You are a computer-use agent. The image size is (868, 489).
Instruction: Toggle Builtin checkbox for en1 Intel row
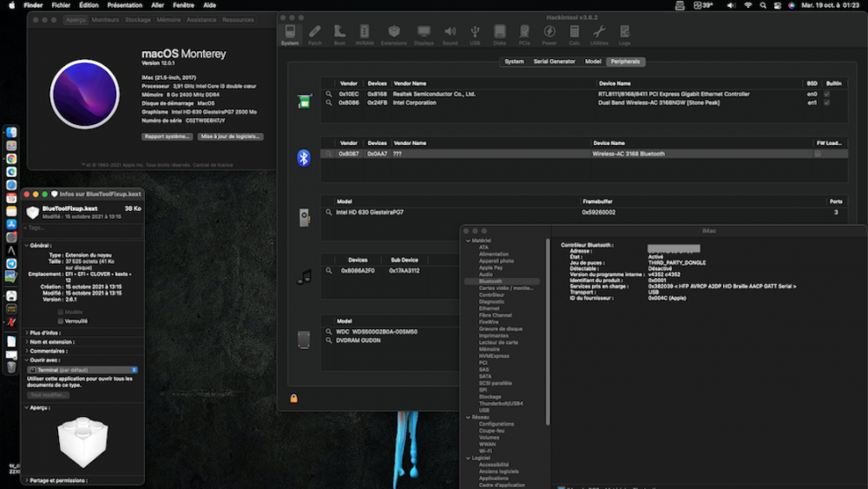pos(827,102)
